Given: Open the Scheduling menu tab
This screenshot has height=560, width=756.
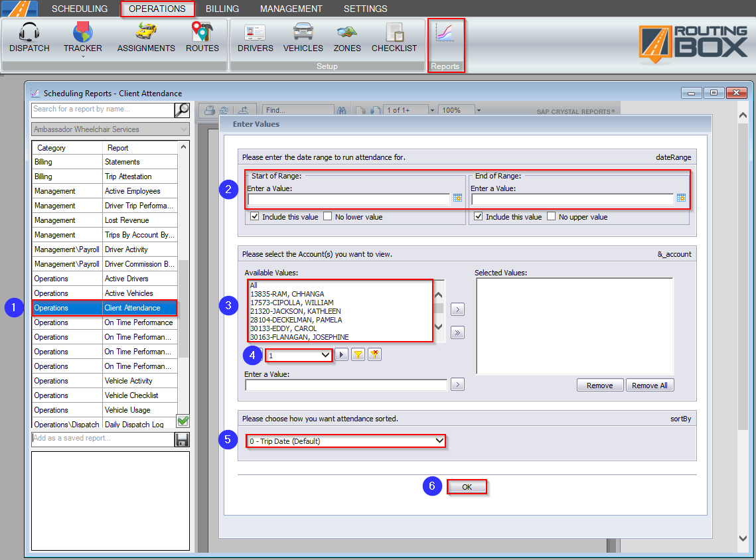Looking at the screenshot, I should 79,9.
